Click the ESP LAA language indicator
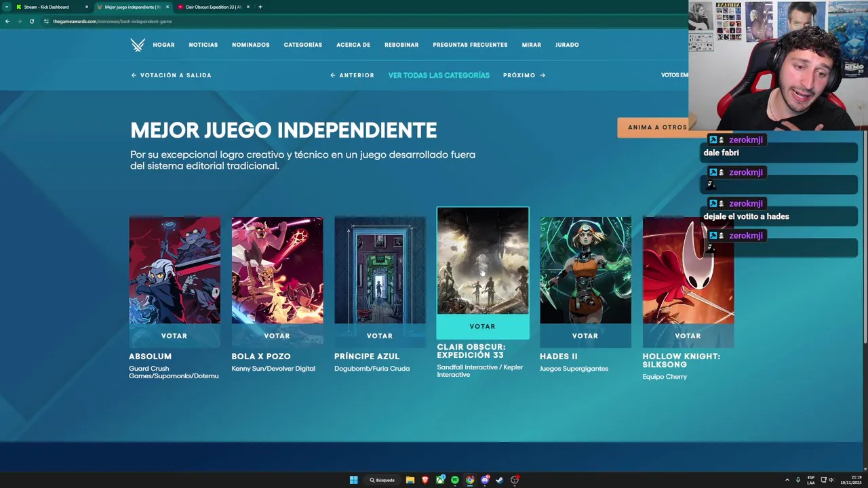 coord(811,480)
